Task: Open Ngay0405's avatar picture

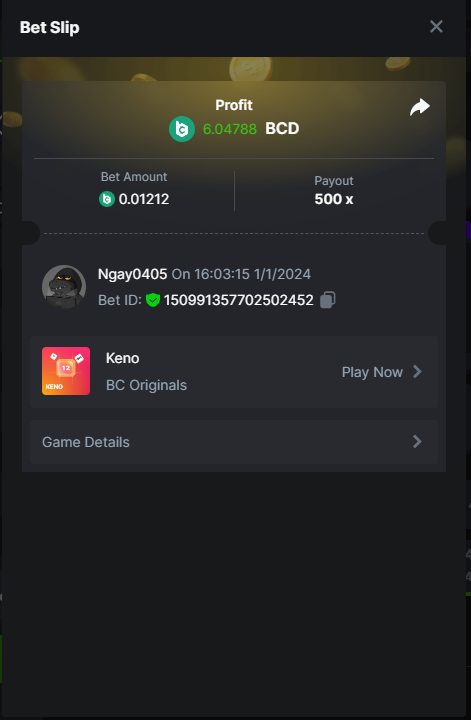Action: (64, 287)
